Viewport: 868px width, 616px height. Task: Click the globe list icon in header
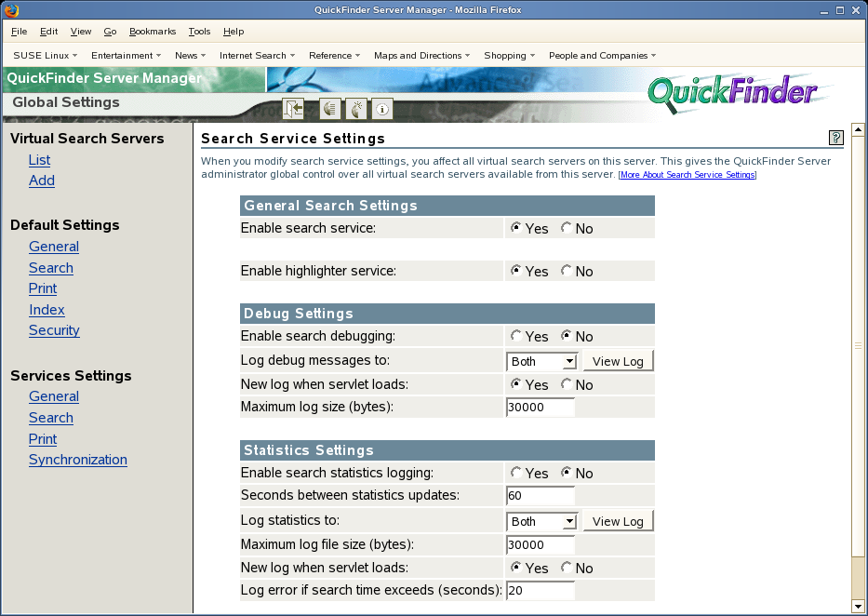330,109
